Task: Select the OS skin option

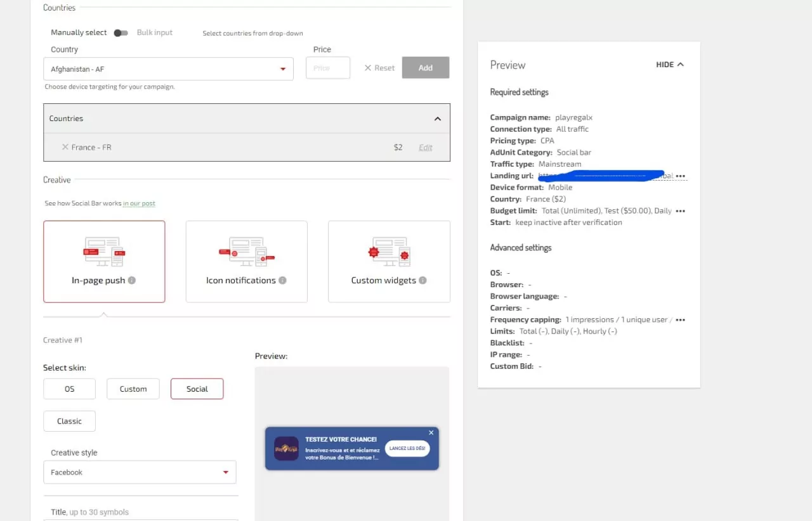Action: (69, 389)
